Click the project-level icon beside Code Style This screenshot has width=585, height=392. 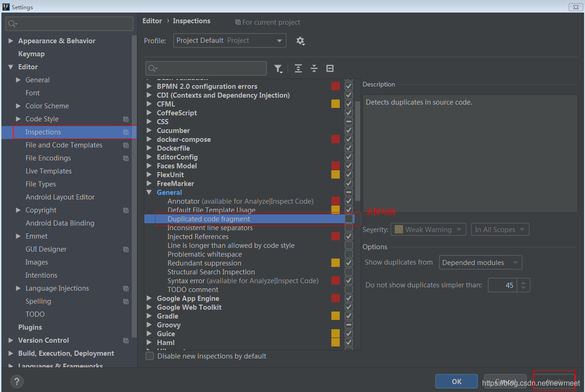click(x=126, y=119)
